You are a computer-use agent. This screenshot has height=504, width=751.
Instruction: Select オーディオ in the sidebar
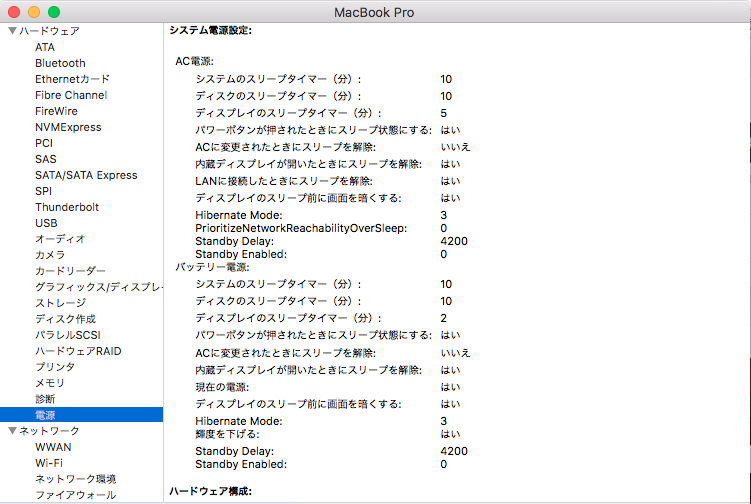click(60, 239)
